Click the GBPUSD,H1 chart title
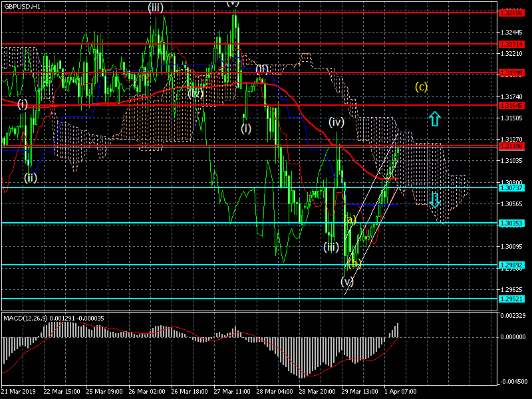 [x=22, y=6]
